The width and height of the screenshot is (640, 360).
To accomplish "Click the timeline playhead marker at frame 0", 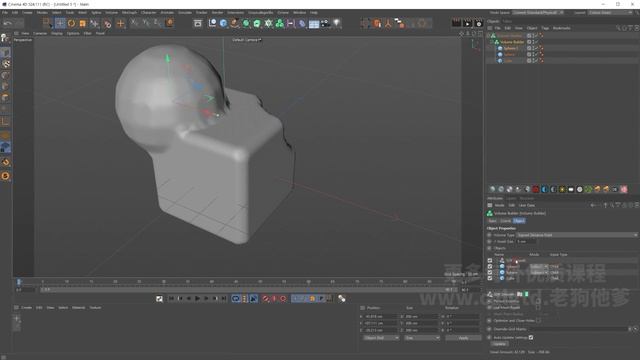I will click(x=18, y=282).
